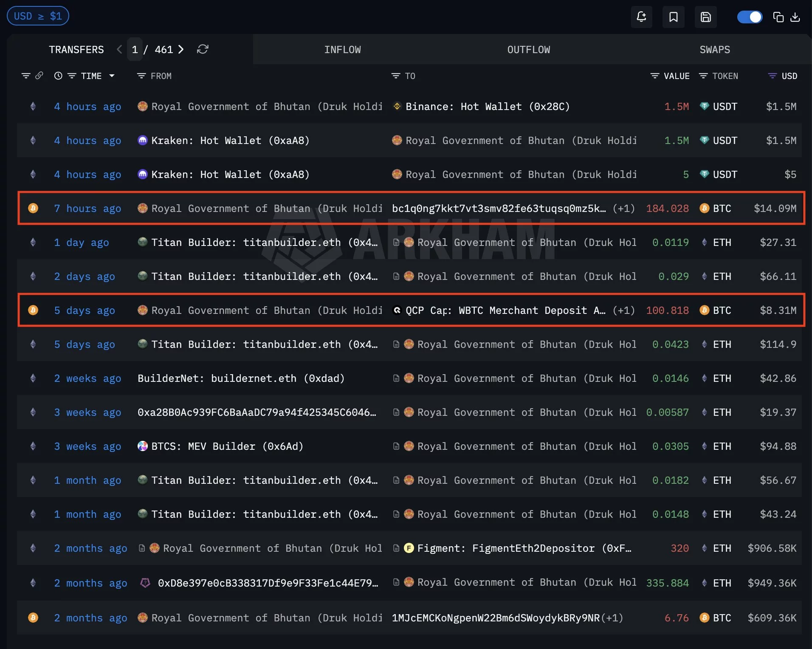Screen dimensions: 812x649
Task: Open Kraken: Hot Wallet entity link
Action: 229,141
